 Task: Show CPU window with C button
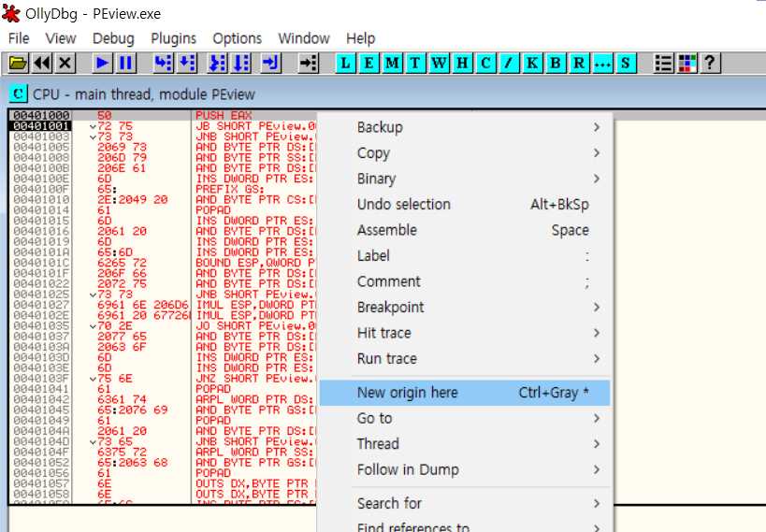point(485,63)
